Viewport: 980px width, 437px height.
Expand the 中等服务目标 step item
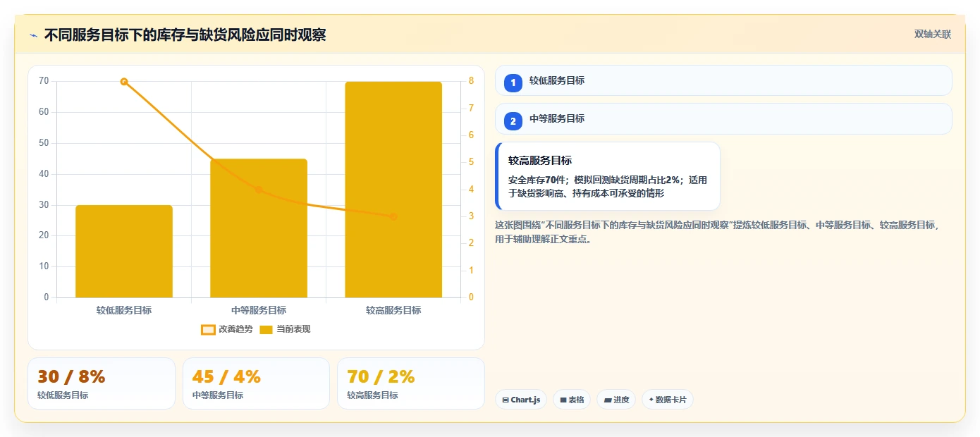click(x=723, y=118)
